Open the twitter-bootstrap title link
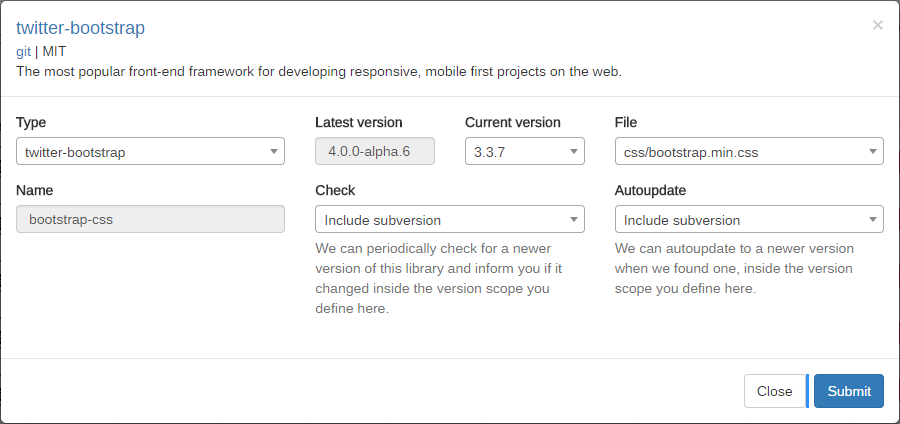The height and width of the screenshot is (424, 900). click(x=80, y=28)
